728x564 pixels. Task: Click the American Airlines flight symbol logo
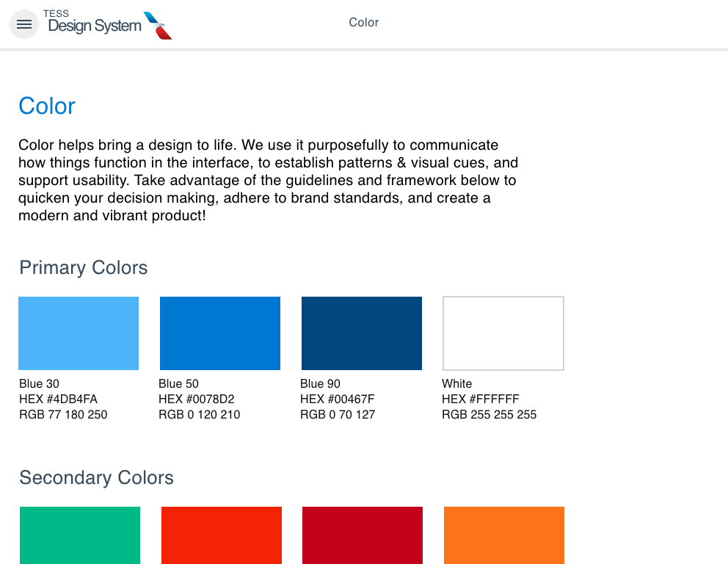(x=158, y=26)
